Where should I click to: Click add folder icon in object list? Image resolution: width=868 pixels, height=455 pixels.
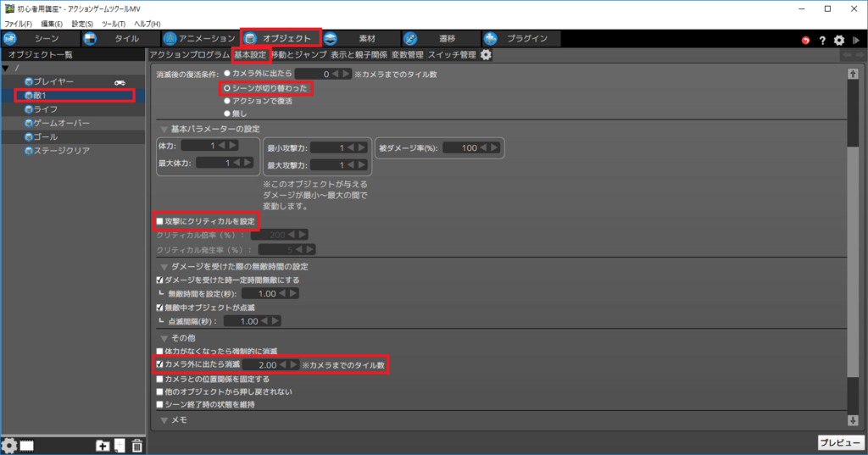[x=103, y=446]
